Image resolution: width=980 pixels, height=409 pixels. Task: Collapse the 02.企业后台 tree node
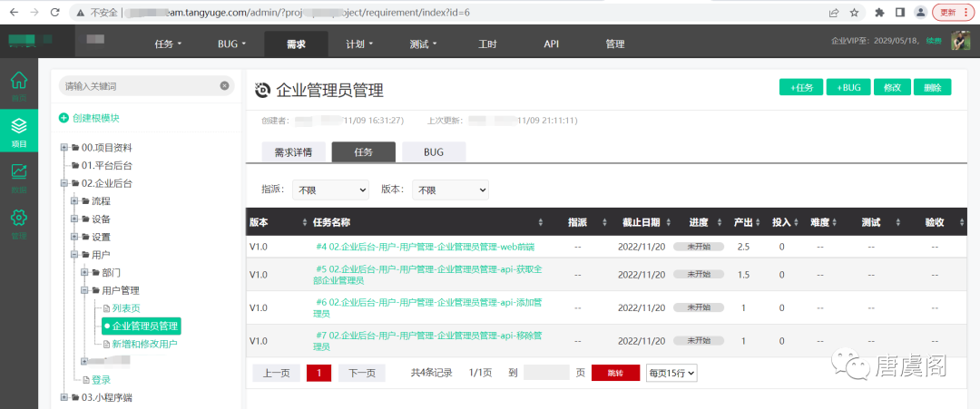(64, 183)
